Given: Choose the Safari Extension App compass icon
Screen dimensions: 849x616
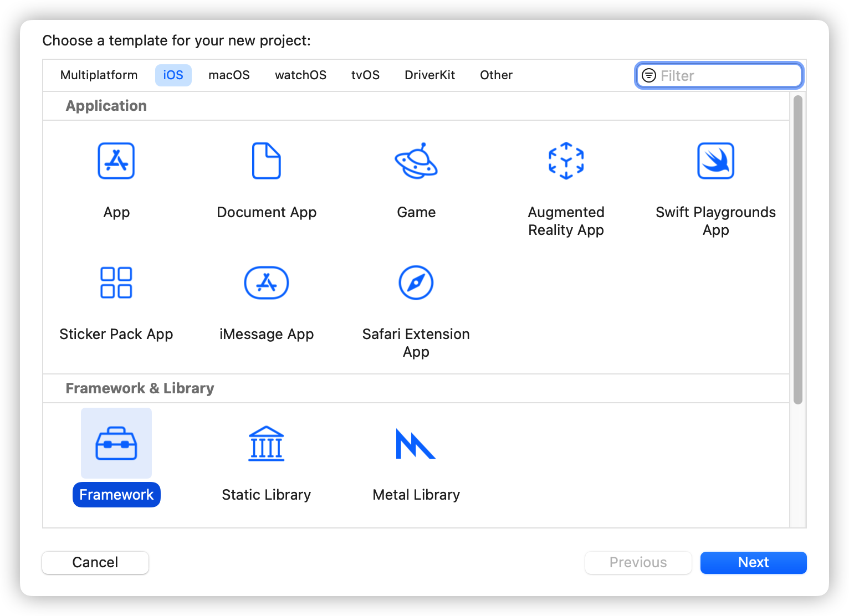Looking at the screenshot, I should tap(416, 283).
